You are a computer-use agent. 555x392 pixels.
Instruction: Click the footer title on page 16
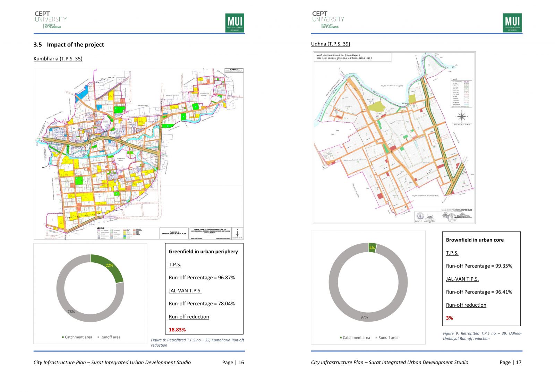[x=112, y=363]
